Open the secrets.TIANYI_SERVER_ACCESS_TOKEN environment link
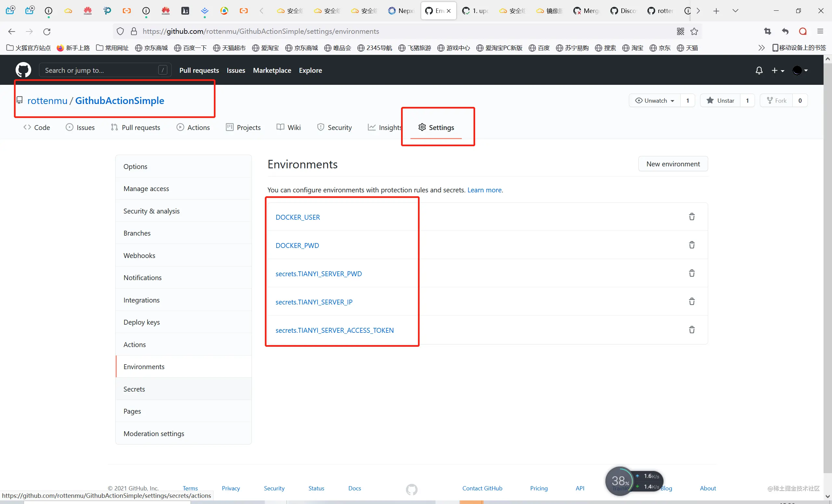The width and height of the screenshot is (832, 504). coord(334,330)
